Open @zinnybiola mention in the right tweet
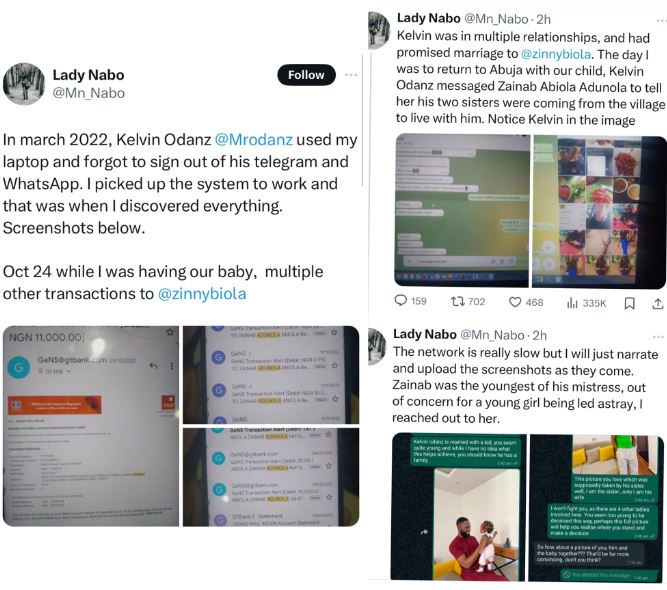The width and height of the screenshot is (667, 590). [556, 54]
